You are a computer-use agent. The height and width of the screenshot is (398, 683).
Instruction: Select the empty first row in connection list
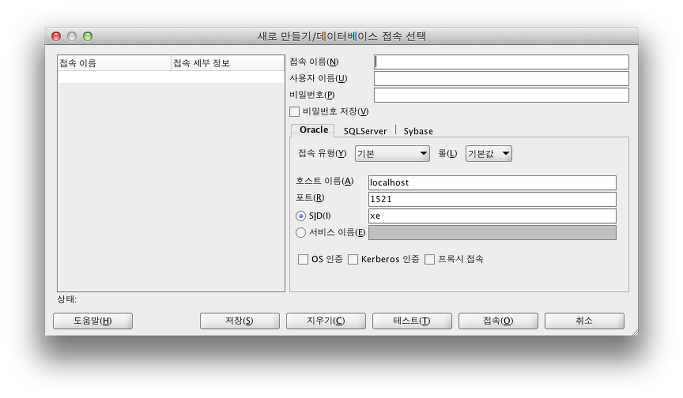coord(171,77)
